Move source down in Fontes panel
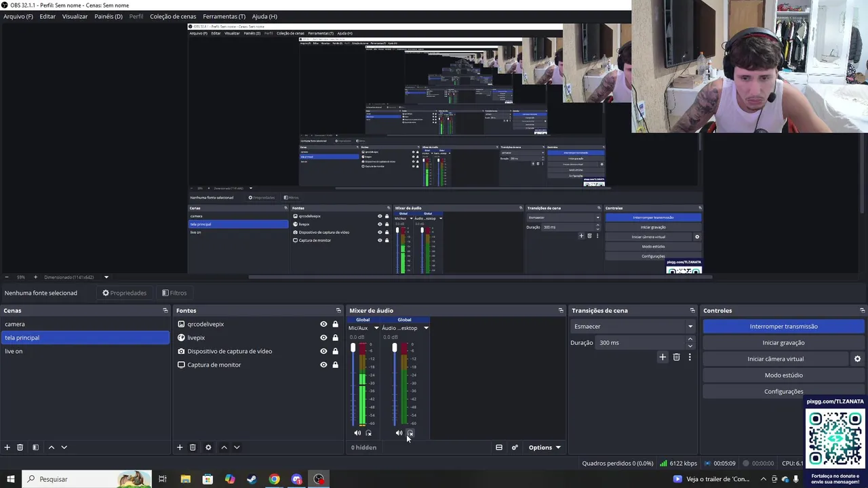Viewport: 868px width, 488px height. (237, 447)
